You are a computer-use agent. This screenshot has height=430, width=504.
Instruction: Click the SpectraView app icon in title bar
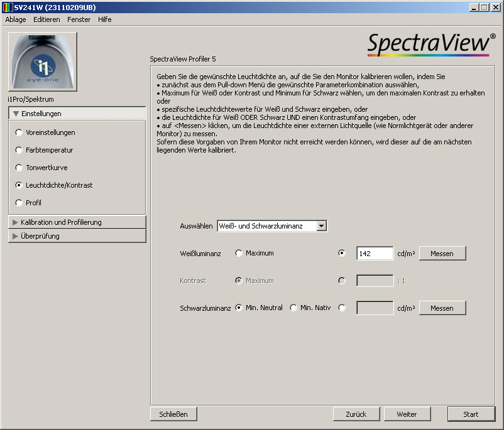(x=8, y=7)
